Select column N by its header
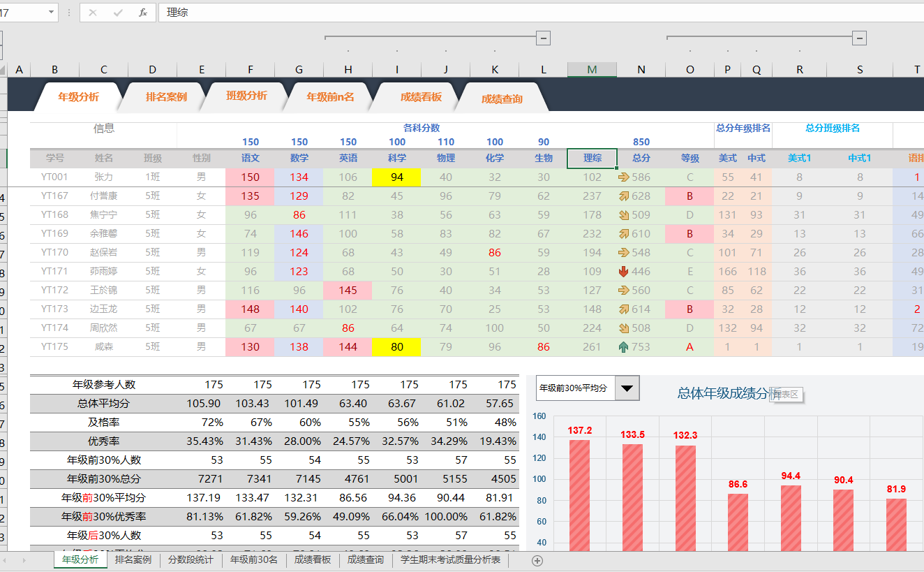924x572 pixels. point(641,70)
